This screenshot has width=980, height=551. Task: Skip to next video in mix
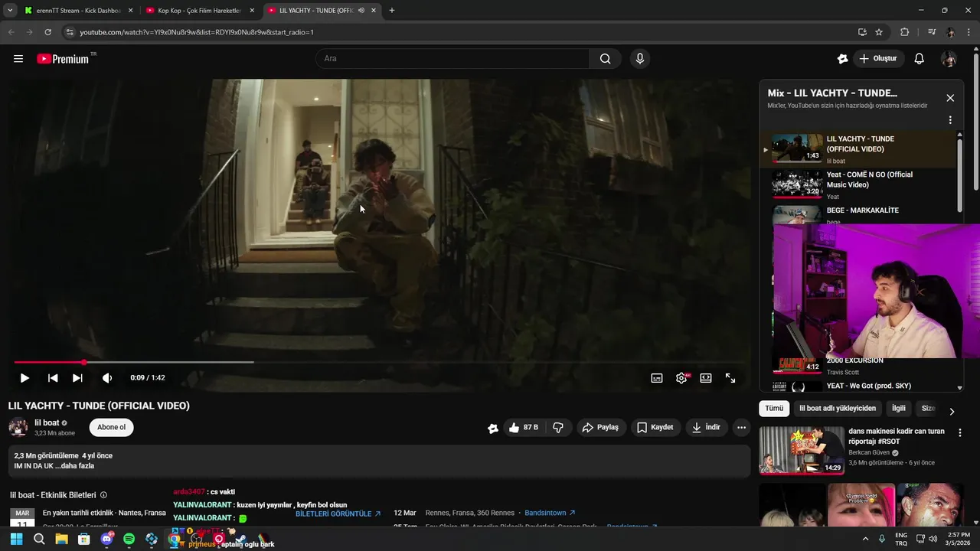[x=77, y=378]
